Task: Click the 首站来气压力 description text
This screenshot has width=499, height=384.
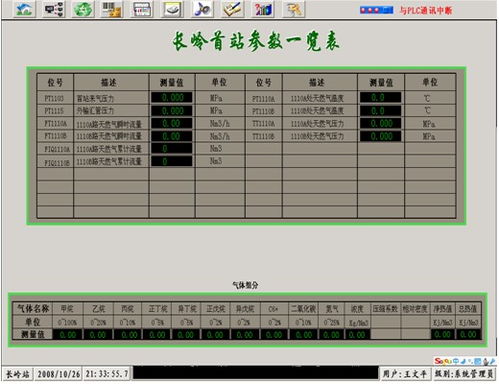Action: [95, 98]
